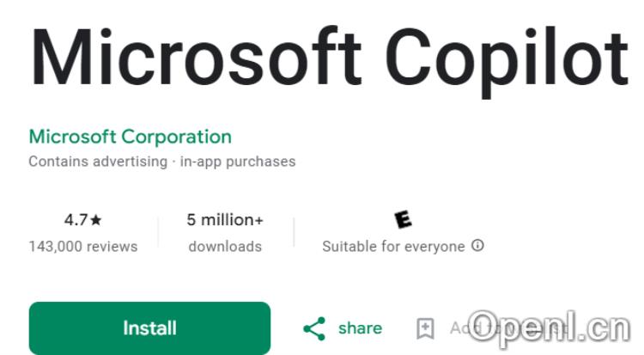Click the 4.7 rating number
This screenshot has height=355, width=644.
coord(76,220)
